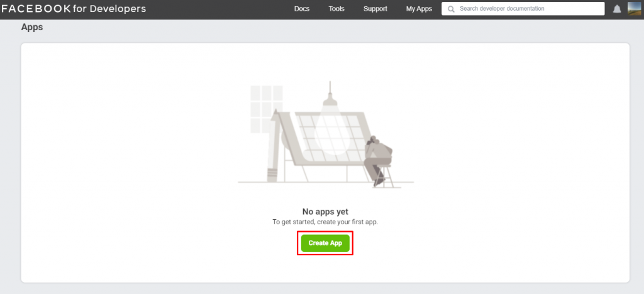Screen dimensions: 644x294
Task: Open the Docs menu
Action: pyautogui.click(x=302, y=9)
